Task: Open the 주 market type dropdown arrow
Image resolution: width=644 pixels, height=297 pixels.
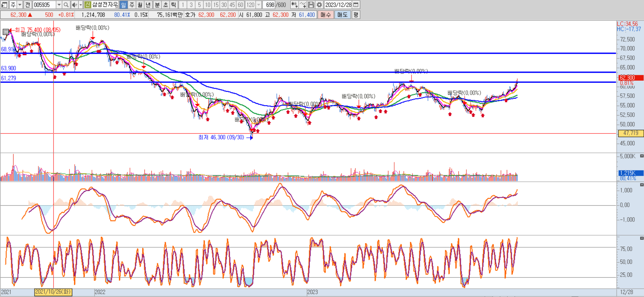Action: pos(20,5)
